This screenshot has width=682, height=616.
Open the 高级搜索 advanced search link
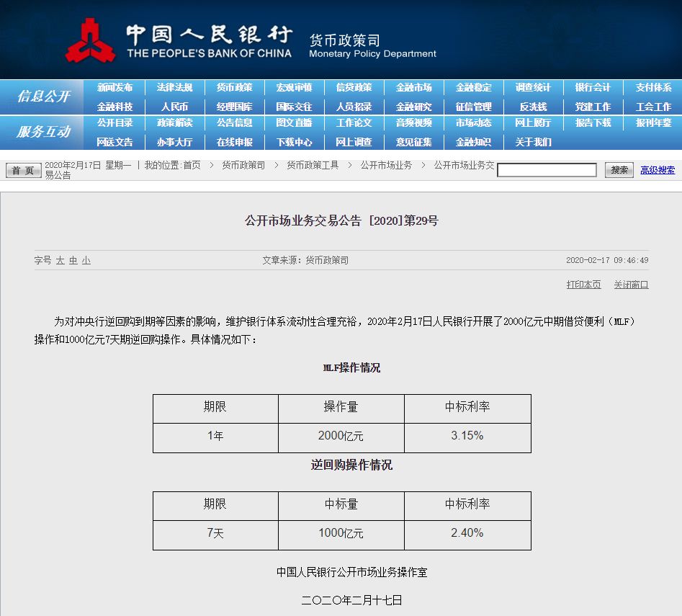pos(658,169)
